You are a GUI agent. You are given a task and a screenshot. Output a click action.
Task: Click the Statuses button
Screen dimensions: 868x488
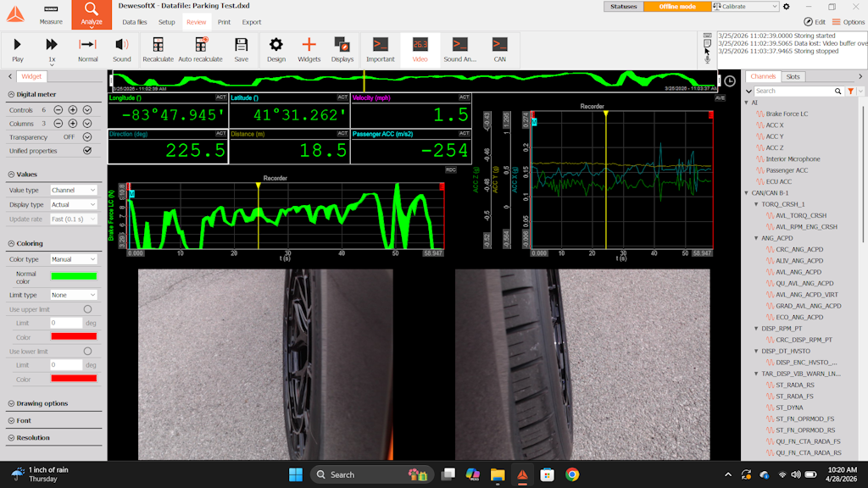[x=623, y=7]
